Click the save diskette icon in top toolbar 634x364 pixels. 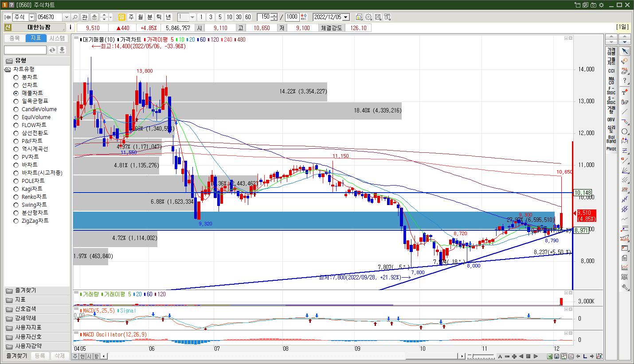click(378, 17)
